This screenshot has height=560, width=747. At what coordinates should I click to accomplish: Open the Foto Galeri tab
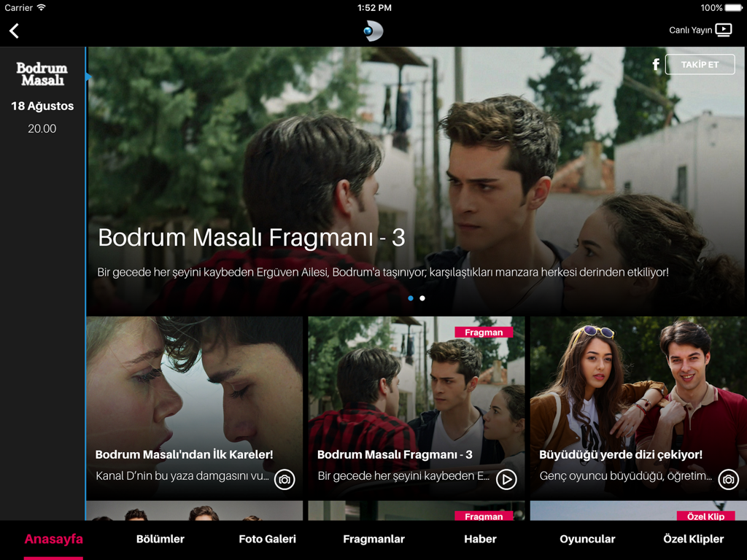267,540
